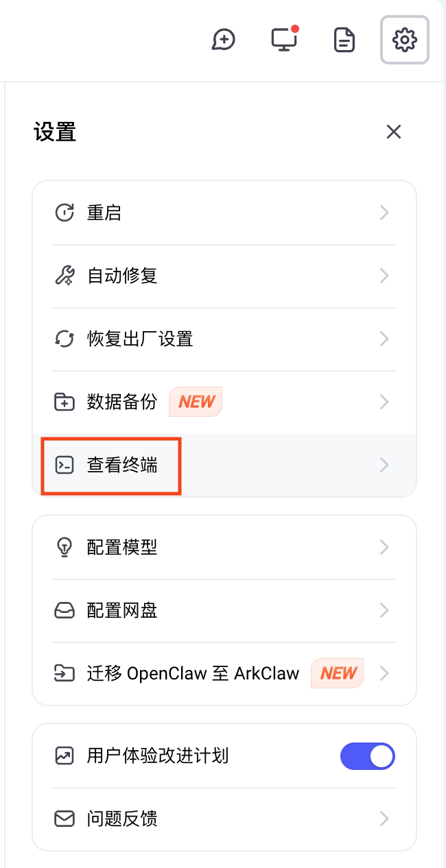Click the terminal icon beside 查看终端
Screen dimensions: 446x868
coord(64,465)
